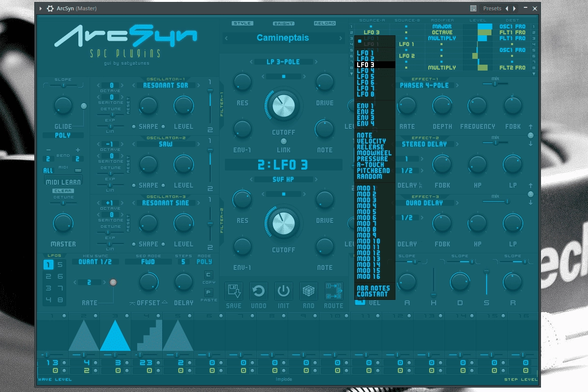Select LFO 5 in the LFOS selector
Viewport: 588px width, 392px height.
click(60, 265)
